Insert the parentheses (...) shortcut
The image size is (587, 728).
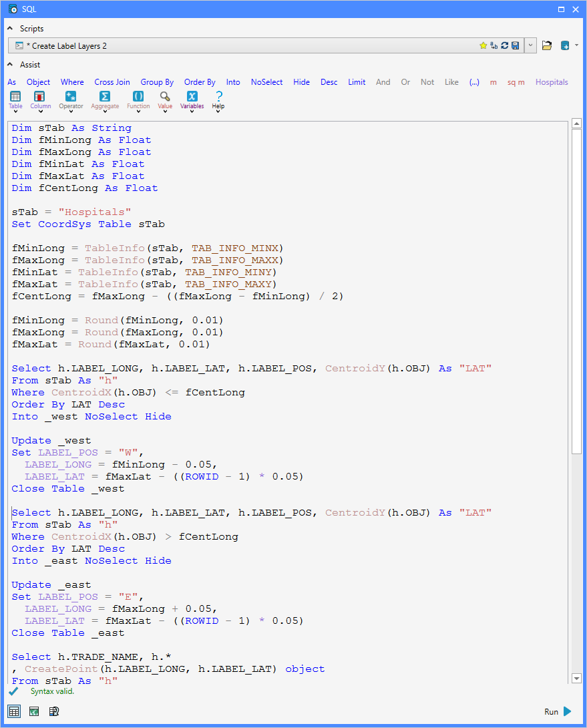(474, 82)
